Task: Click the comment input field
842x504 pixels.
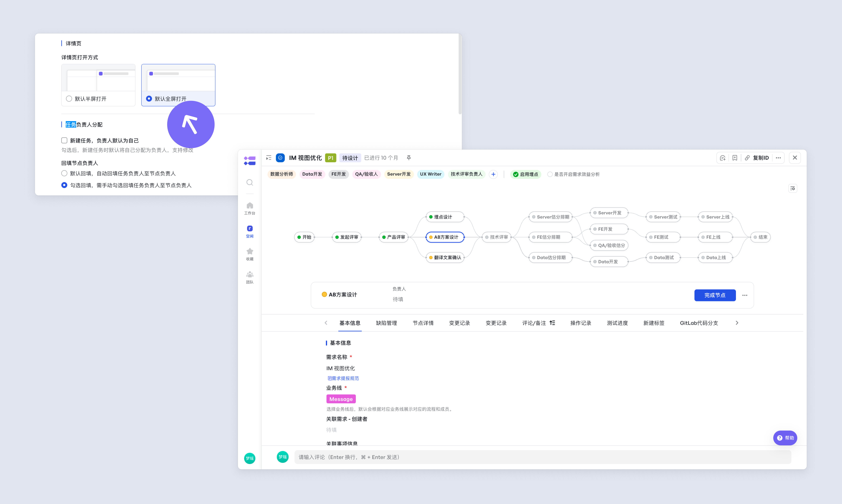Action: [543, 457]
